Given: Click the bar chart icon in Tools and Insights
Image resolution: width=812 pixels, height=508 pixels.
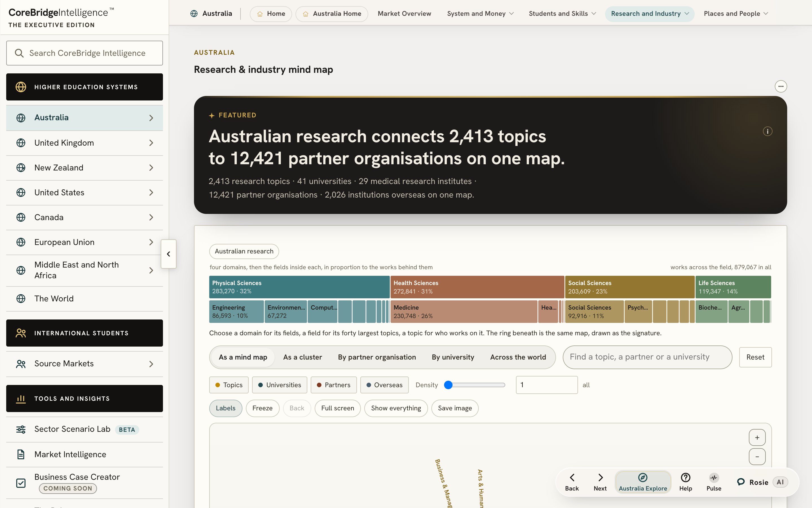Looking at the screenshot, I should pos(21,399).
